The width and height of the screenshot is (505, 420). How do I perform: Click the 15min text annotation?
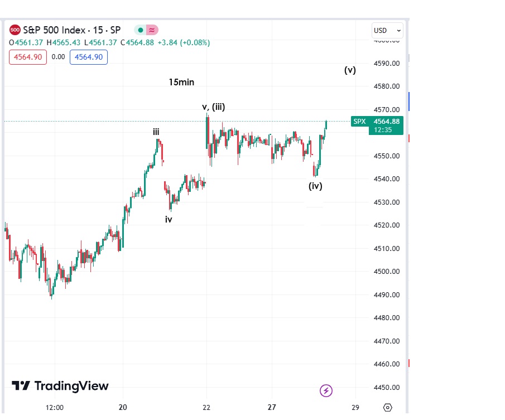click(x=181, y=82)
